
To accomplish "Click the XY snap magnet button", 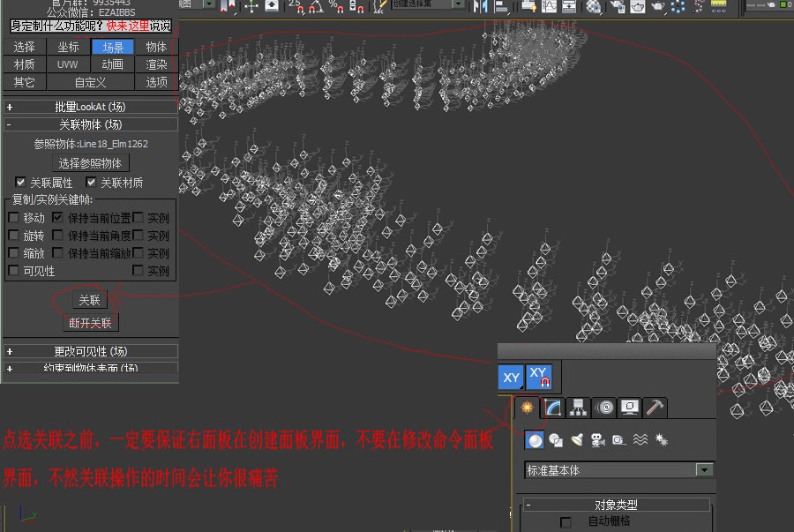I will point(539,377).
